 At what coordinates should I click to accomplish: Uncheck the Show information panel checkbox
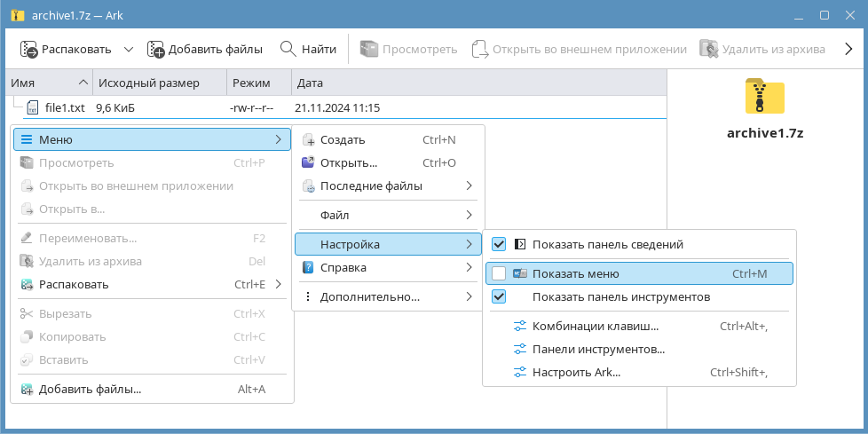tap(499, 244)
